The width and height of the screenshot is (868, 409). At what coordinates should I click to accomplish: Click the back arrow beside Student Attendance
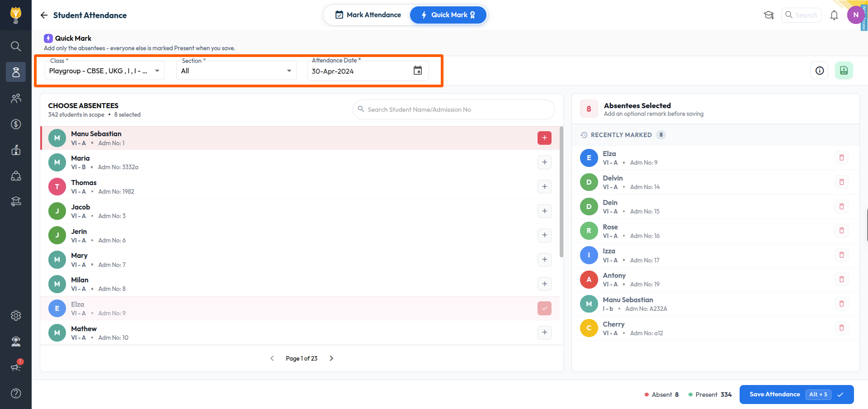point(44,15)
